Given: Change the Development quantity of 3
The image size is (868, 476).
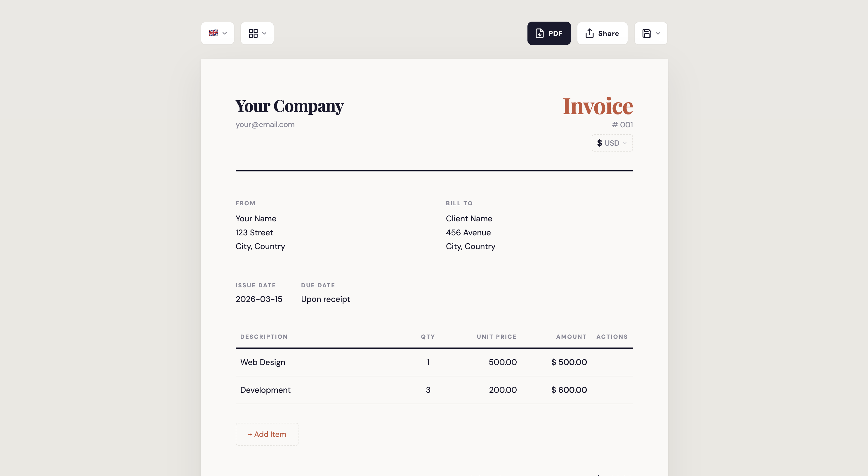Looking at the screenshot, I should tap(428, 390).
